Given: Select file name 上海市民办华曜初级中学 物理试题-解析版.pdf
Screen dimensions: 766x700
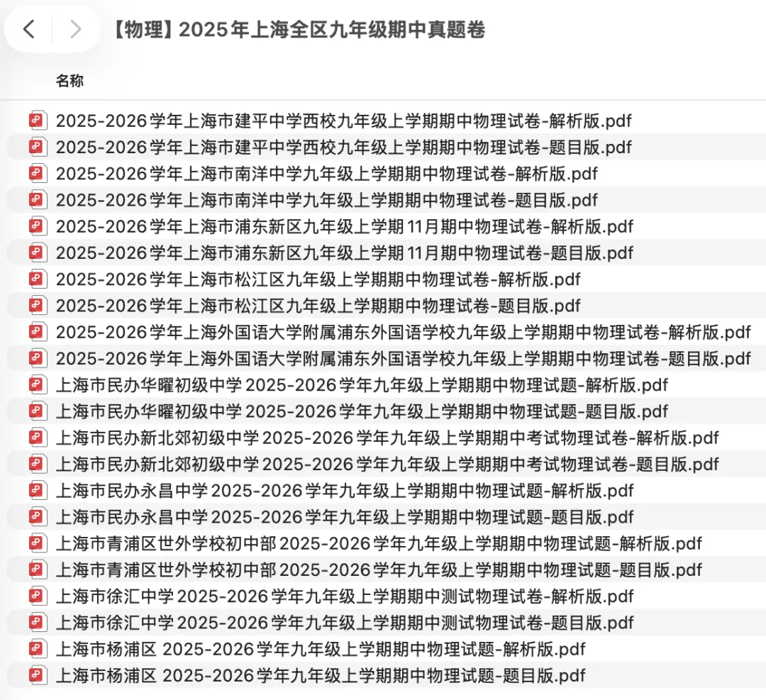Looking at the screenshot, I should pyautogui.click(x=362, y=385).
